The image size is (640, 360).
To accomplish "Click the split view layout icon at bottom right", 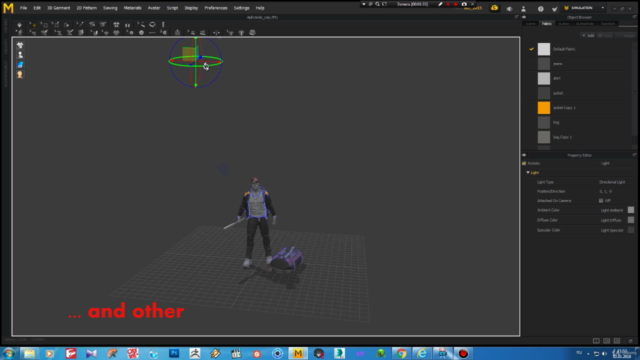I will tap(596, 341).
